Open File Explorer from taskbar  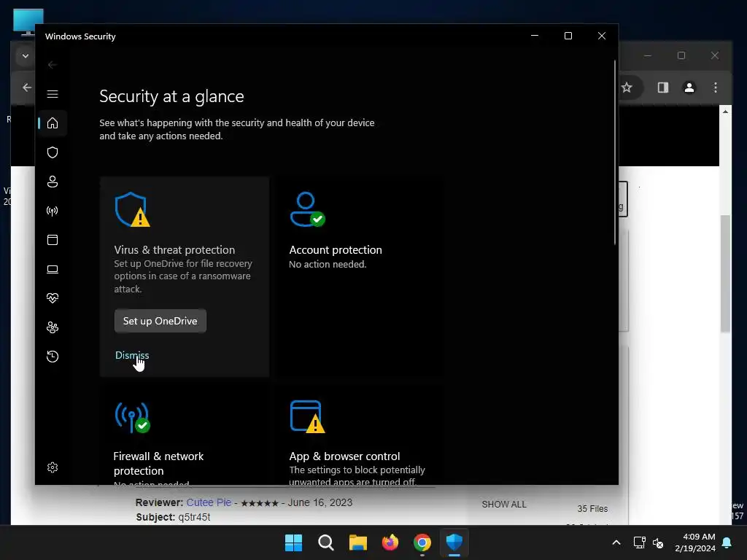(x=357, y=542)
